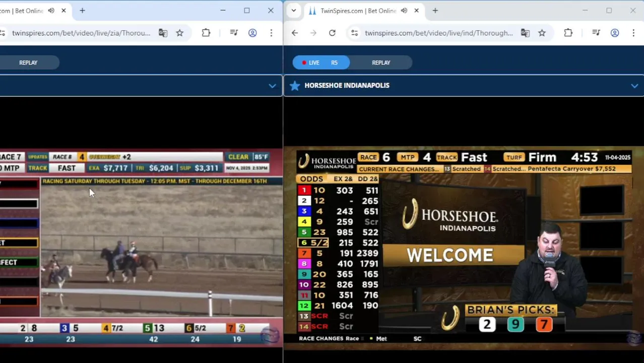
Task: Toggle favorite star for Horseshoe Indianapolis
Action: coord(295,86)
